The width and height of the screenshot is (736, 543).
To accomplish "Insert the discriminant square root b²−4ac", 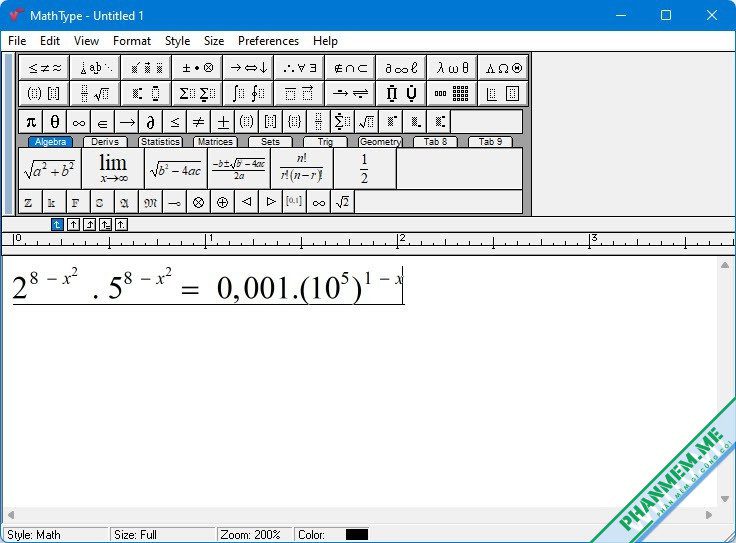I will coord(176,169).
